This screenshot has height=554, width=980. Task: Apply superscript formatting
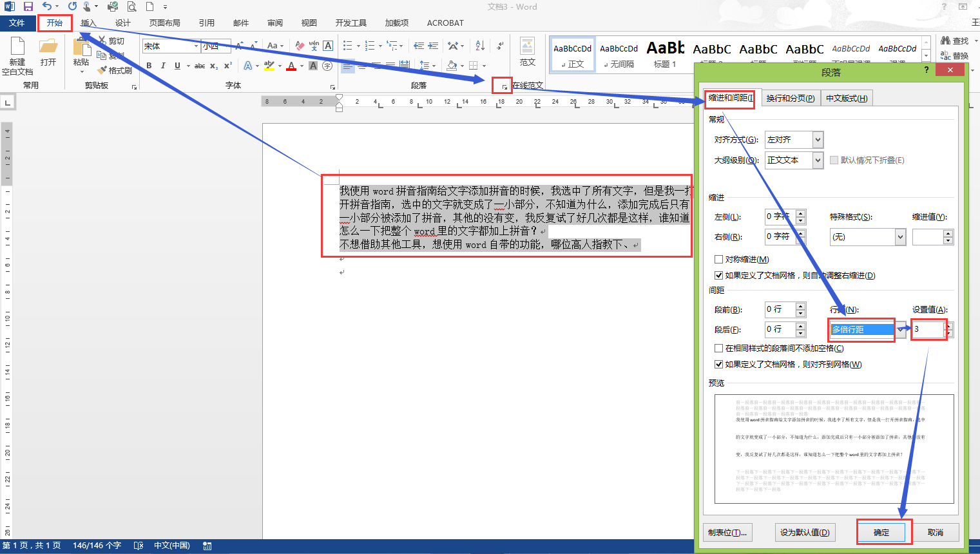click(228, 66)
